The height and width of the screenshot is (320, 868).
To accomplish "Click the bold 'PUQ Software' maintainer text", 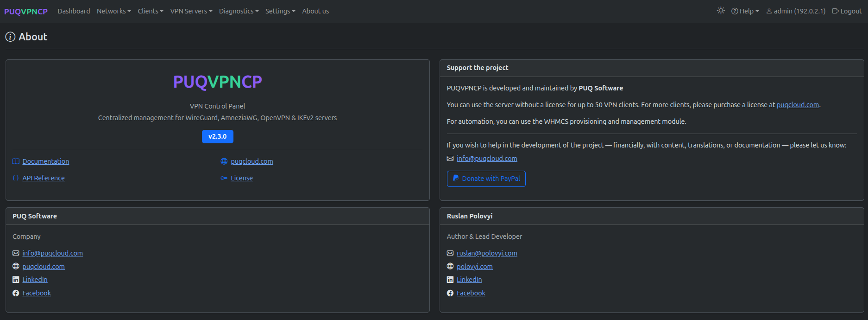I will [601, 88].
